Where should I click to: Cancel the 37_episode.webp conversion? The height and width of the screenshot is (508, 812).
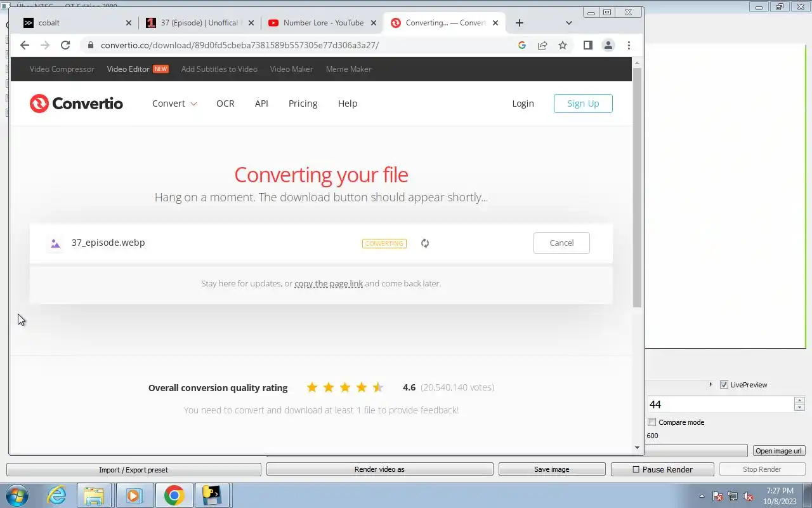(561, 243)
